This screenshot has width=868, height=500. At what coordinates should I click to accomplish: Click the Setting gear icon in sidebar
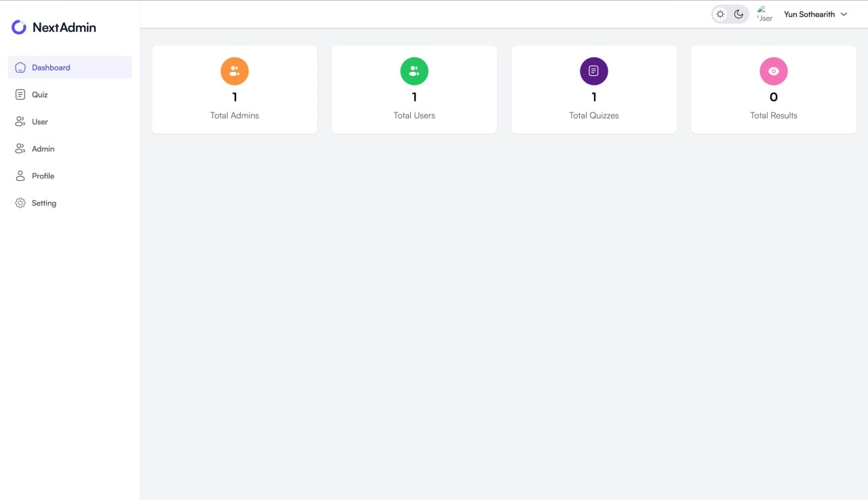(x=20, y=203)
